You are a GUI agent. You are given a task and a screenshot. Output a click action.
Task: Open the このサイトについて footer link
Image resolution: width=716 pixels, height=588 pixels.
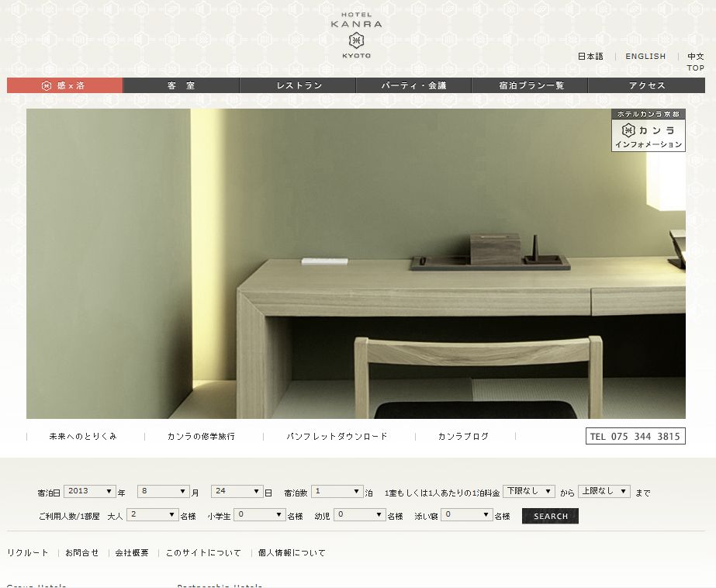203,552
